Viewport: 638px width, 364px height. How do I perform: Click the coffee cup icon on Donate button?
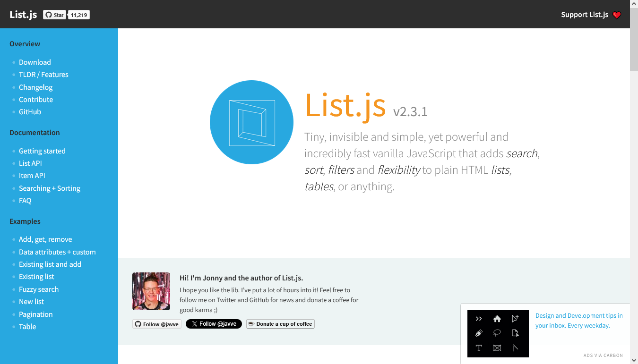[251, 324]
